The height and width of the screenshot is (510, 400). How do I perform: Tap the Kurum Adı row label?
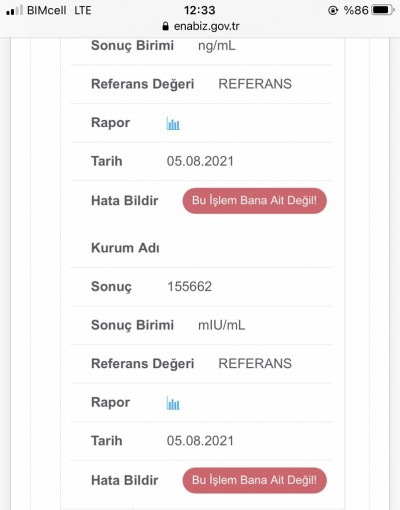(x=125, y=248)
